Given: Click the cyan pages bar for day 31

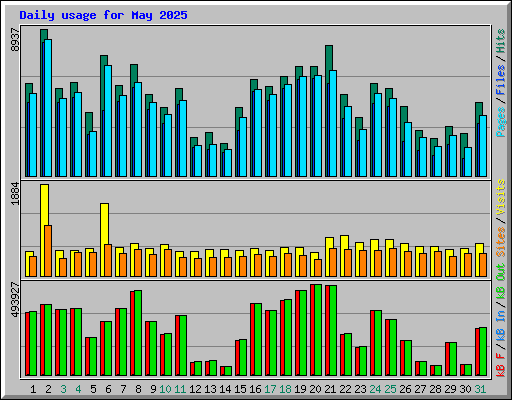Looking at the screenshot, I should click(483, 146).
